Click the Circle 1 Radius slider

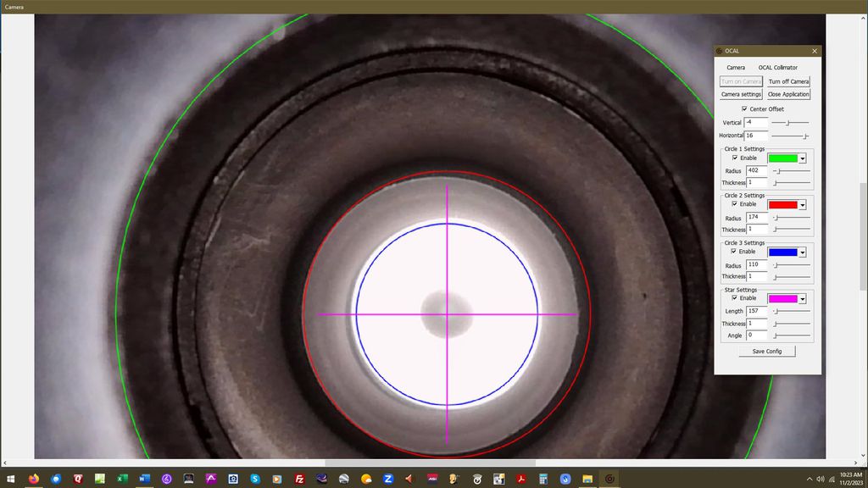pos(792,171)
